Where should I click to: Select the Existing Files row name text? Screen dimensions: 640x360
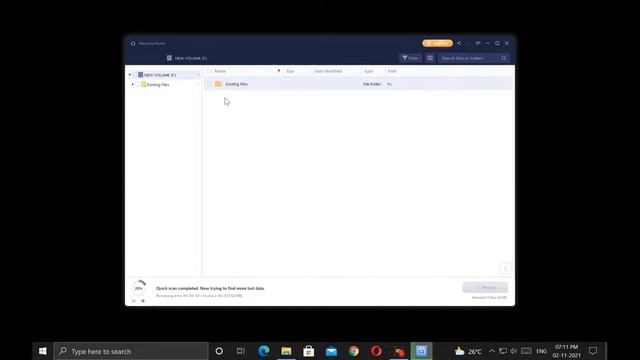click(x=237, y=84)
